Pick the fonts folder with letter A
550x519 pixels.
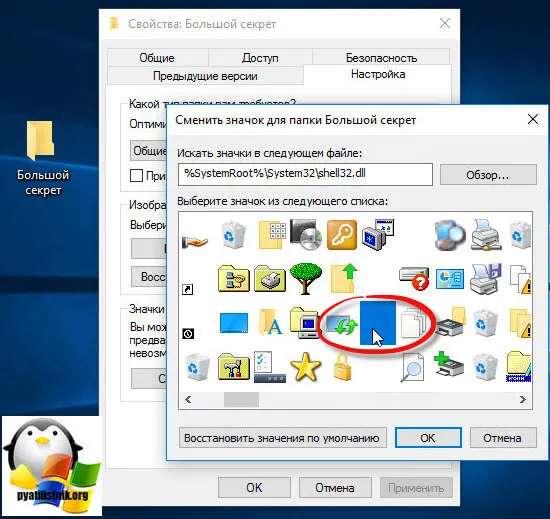270,322
